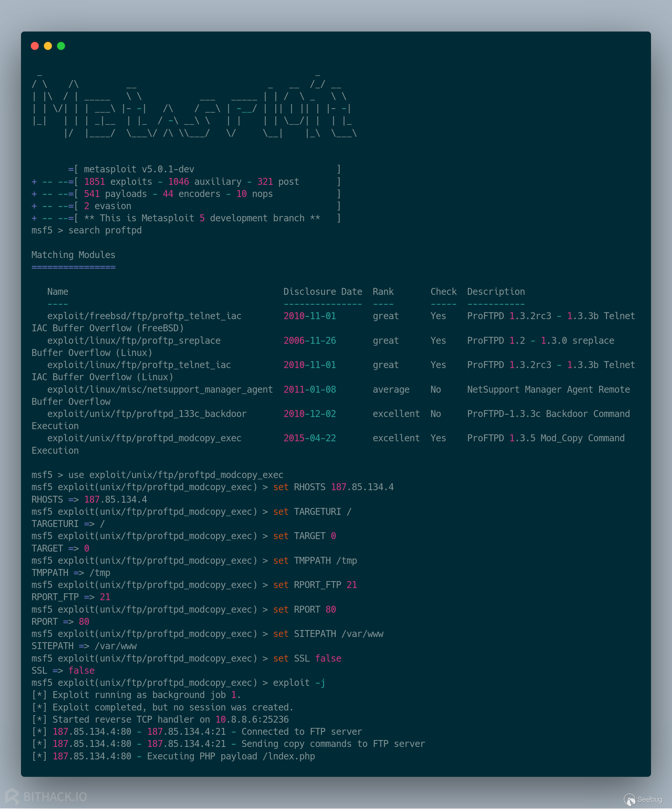This screenshot has width=672, height=809.
Task: Select the Matching Modules section header
Action: 73,255
